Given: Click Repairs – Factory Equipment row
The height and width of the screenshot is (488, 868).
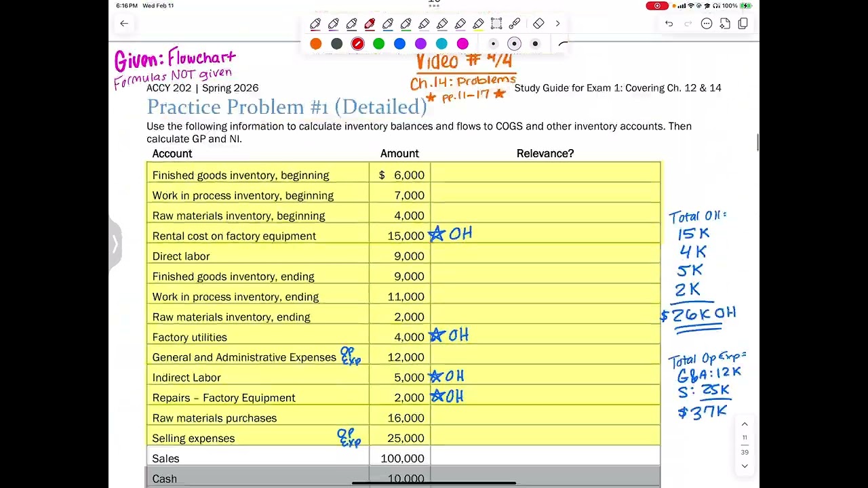Looking at the screenshot, I should (x=403, y=398).
